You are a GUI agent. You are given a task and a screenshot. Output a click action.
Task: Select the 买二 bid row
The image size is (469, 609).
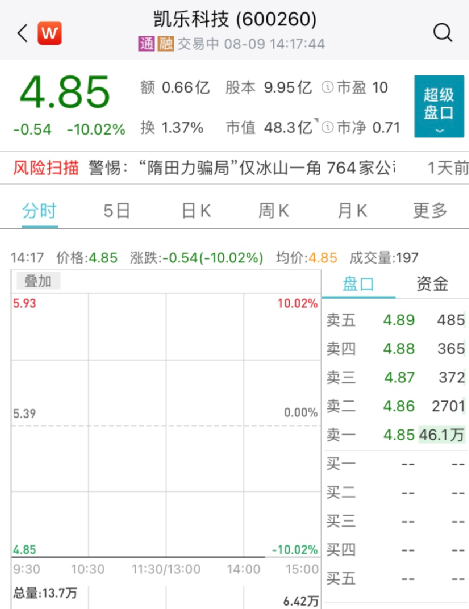[x=396, y=492]
